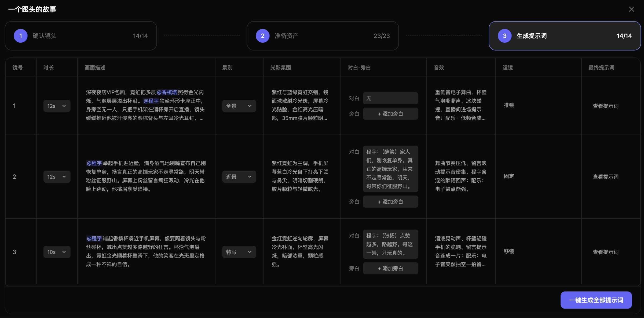Add narration for shot 2
The width and height of the screenshot is (644, 318).
click(390, 202)
